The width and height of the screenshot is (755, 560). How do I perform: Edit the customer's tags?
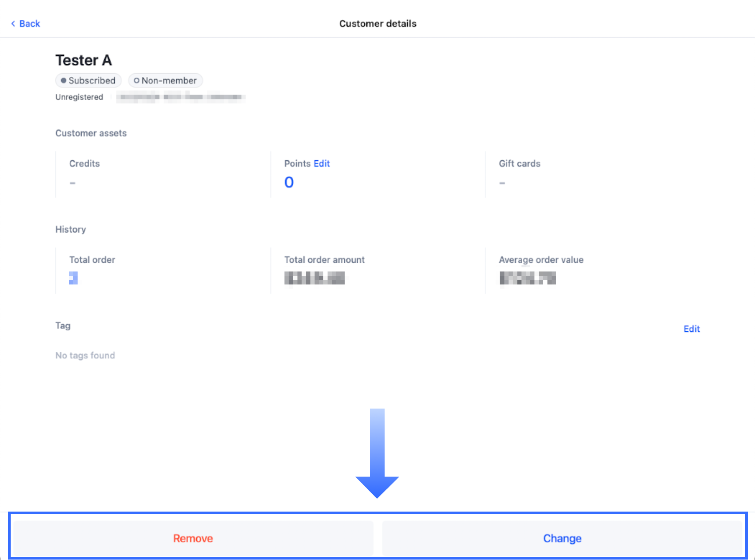[x=691, y=329]
